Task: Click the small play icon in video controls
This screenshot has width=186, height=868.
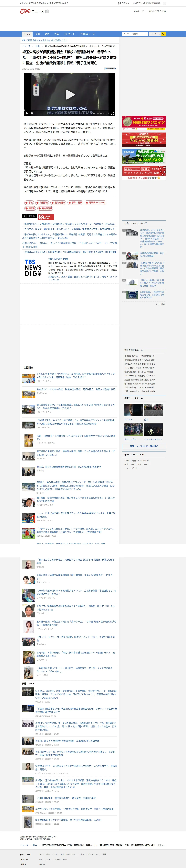Action: [27, 113]
